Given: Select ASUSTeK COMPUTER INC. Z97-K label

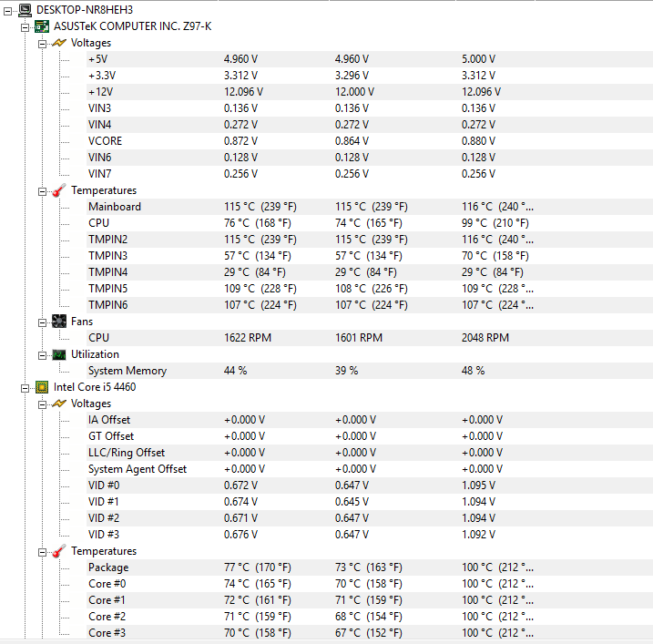Looking at the screenshot, I should (x=132, y=26).
